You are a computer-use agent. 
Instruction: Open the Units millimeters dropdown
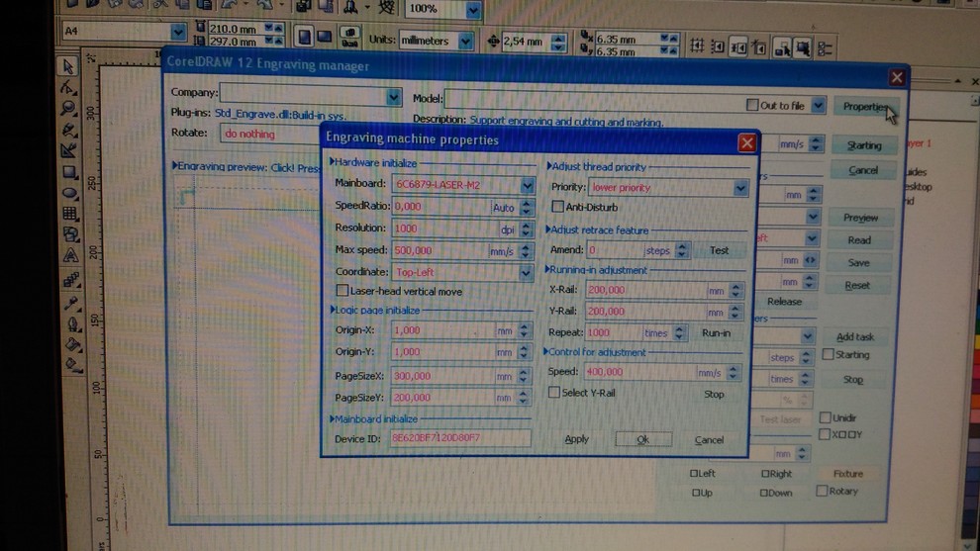point(465,42)
